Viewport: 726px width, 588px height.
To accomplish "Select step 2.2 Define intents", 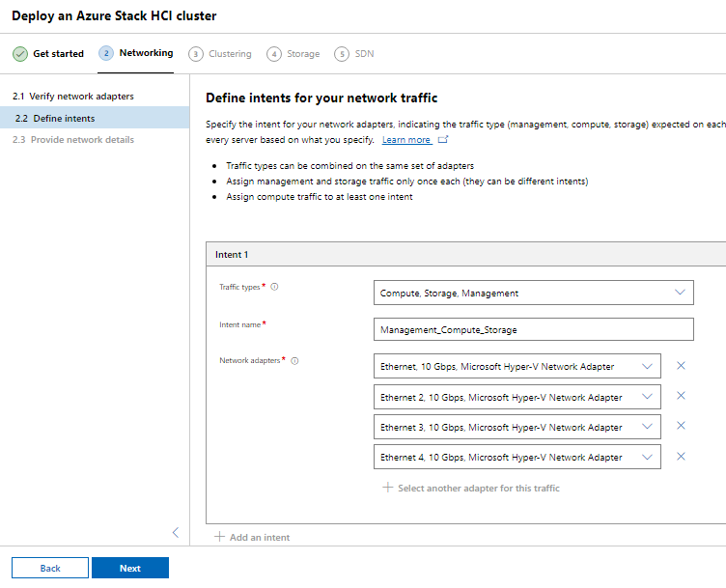I will pos(95,118).
